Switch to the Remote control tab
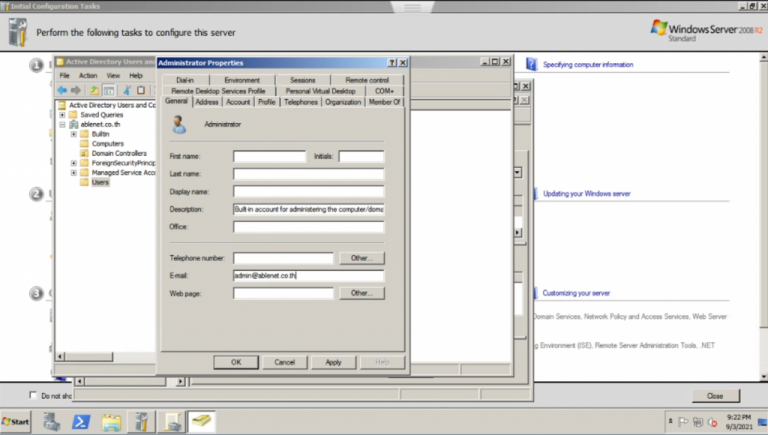Image resolution: width=768 pixels, height=435 pixels. 367,80
